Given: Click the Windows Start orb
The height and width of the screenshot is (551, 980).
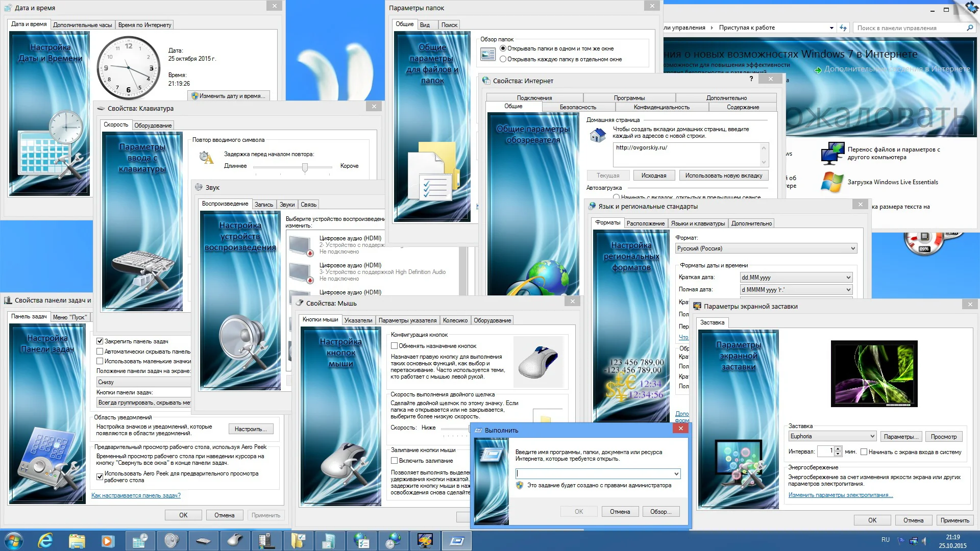Looking at the screenshot, I should click(x=14, y=540).
